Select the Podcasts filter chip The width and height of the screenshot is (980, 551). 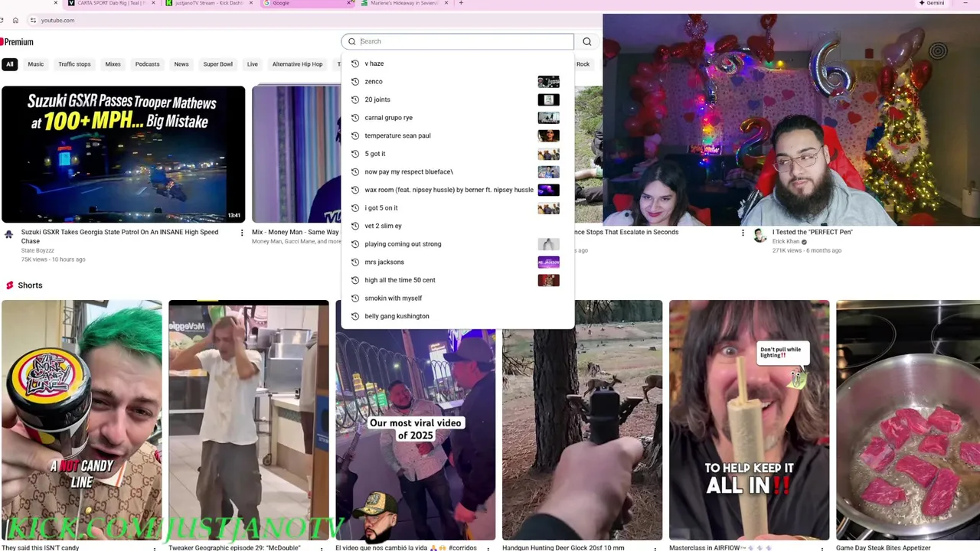point(147,64)
